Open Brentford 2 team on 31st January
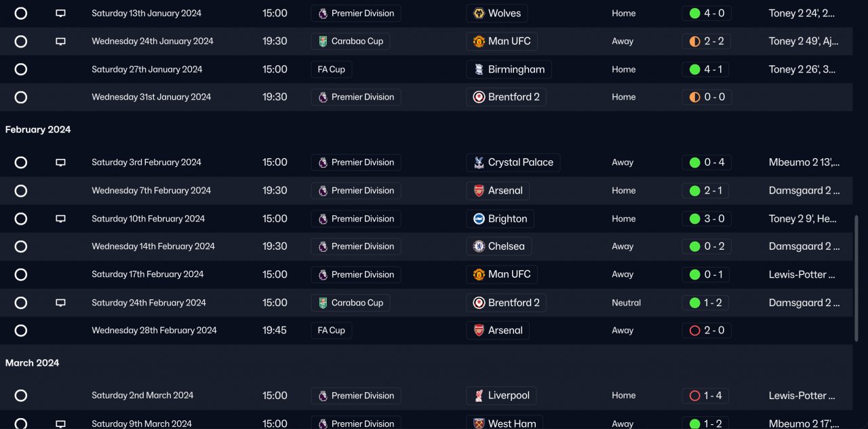The height and width of the screenshot is (429, 868). [x=507, y=97]
